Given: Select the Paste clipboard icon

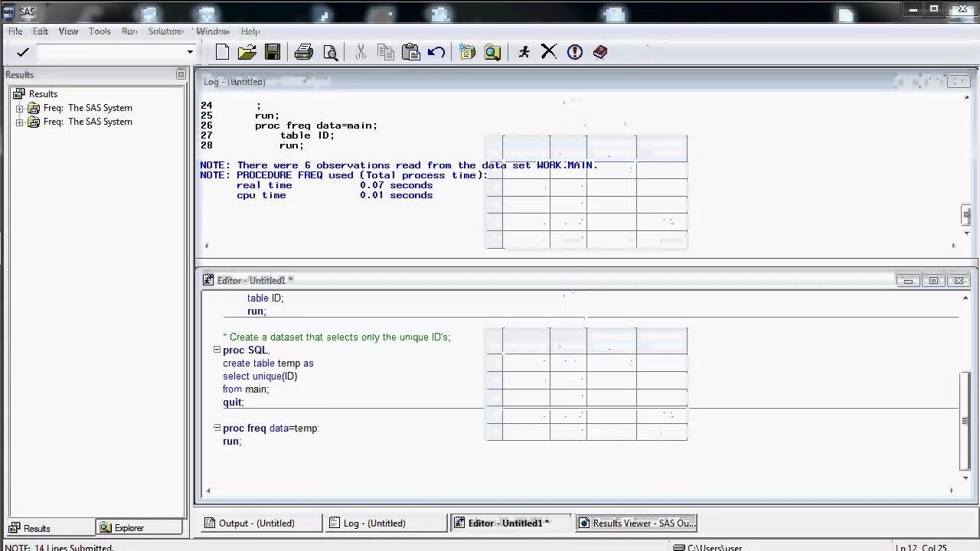Looking at the screenshot, I should tap(410, 51).
